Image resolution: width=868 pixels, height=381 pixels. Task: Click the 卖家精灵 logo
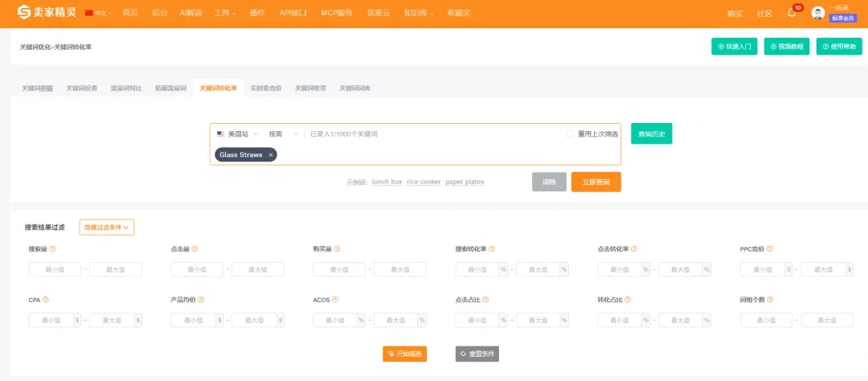pos(47,12)
